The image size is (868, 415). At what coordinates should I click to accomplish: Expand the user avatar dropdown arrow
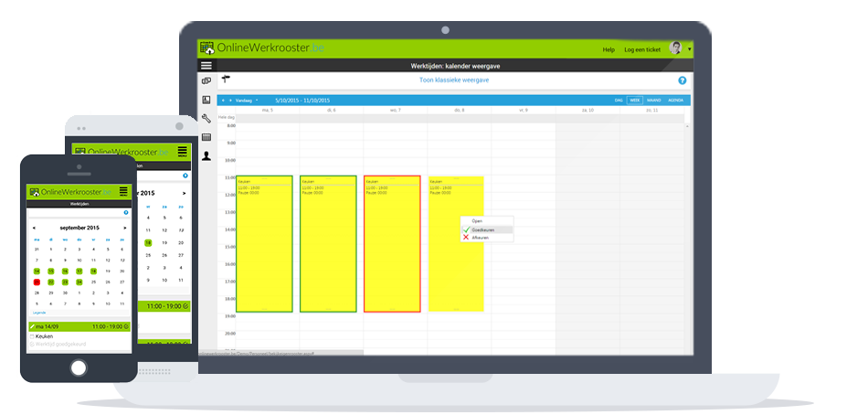coord(690,48)
